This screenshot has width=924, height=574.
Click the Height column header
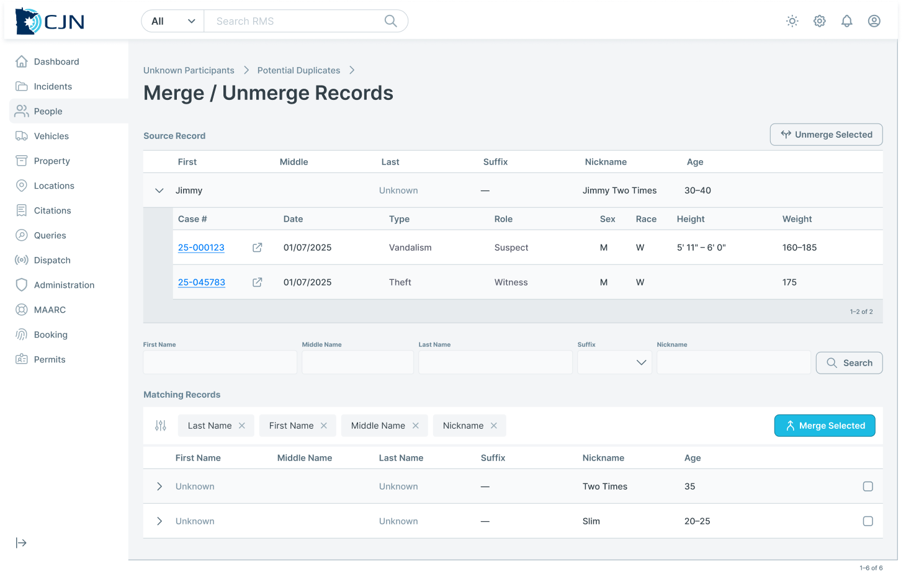(x=691, y=219)
